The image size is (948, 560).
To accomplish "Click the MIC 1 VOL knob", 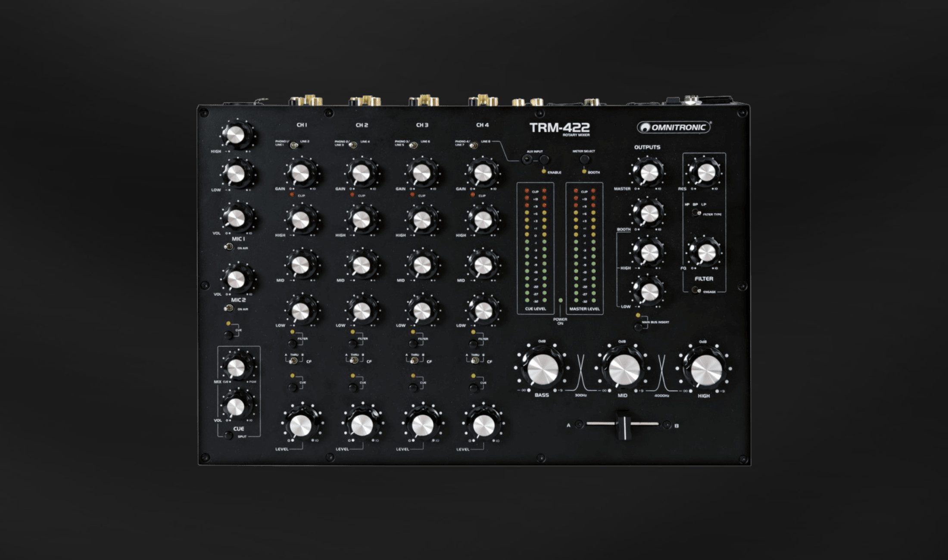I will (236, 218).
